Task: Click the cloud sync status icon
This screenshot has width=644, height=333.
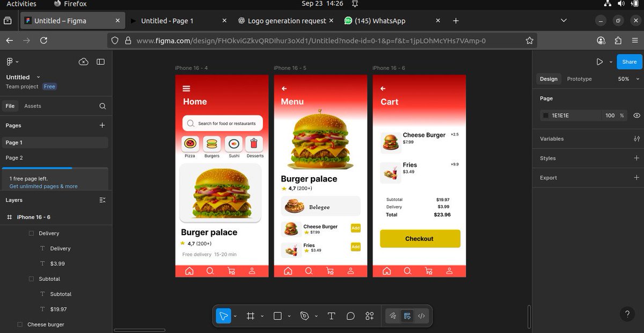Action: click(x=83, y=62)
